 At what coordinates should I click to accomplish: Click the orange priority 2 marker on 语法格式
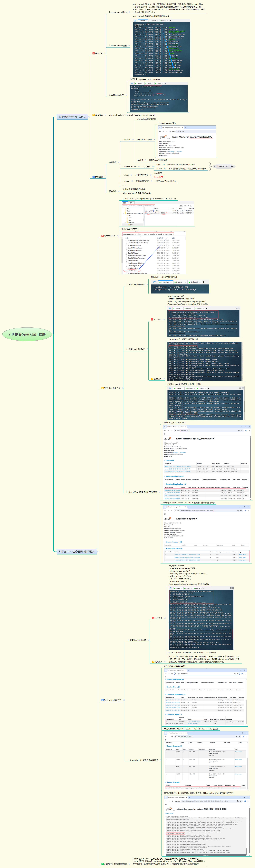point(94,115)
